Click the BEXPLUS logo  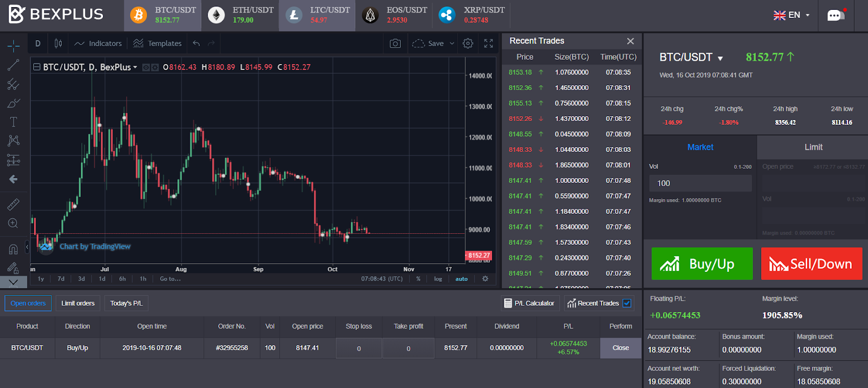[x=56, y=14]
